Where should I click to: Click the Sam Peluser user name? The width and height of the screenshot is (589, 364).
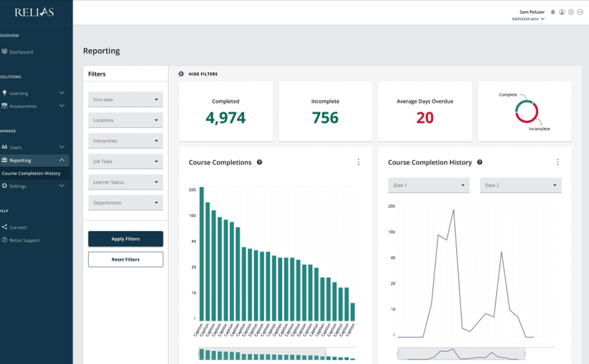pos(532,12)
